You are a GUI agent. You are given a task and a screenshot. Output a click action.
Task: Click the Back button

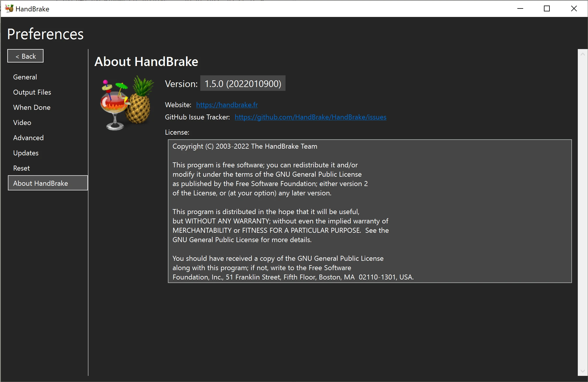[25, 56]
